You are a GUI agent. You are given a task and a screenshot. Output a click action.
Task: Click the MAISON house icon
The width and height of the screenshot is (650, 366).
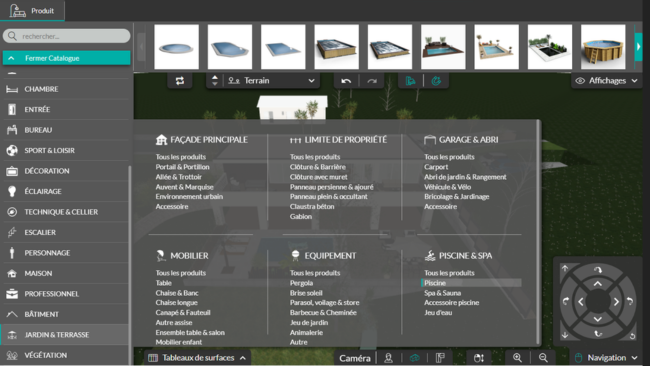(x=12, y=273)
